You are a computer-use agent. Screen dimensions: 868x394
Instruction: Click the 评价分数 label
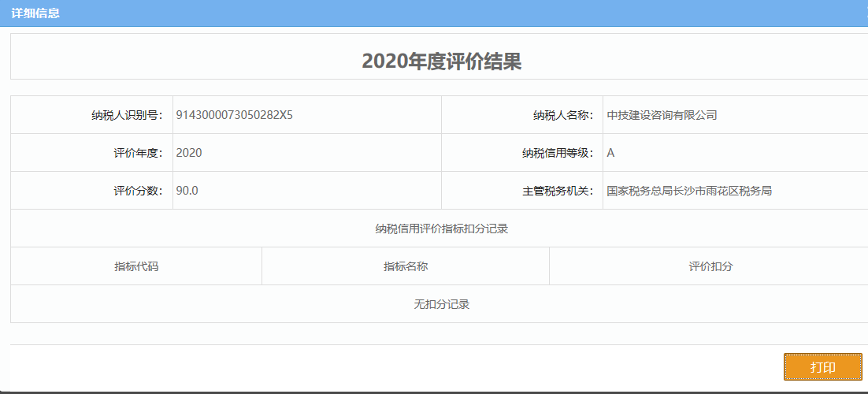pos(138,191)
